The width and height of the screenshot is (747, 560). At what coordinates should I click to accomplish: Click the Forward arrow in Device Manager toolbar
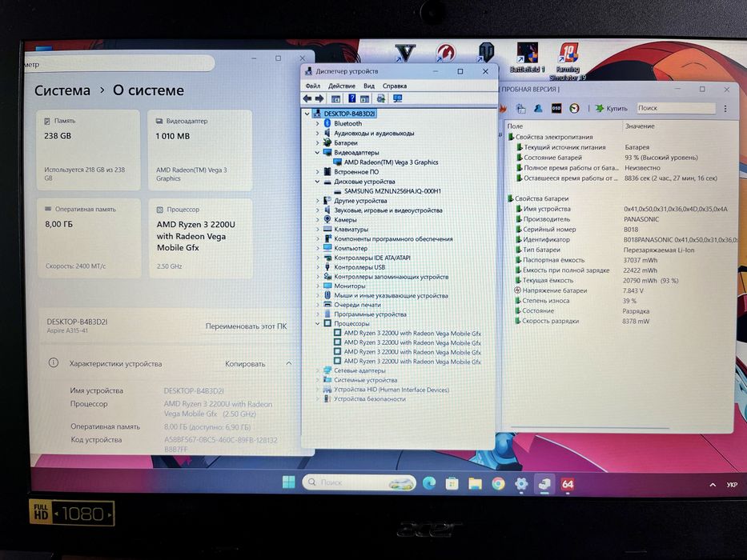click(319, 98)
